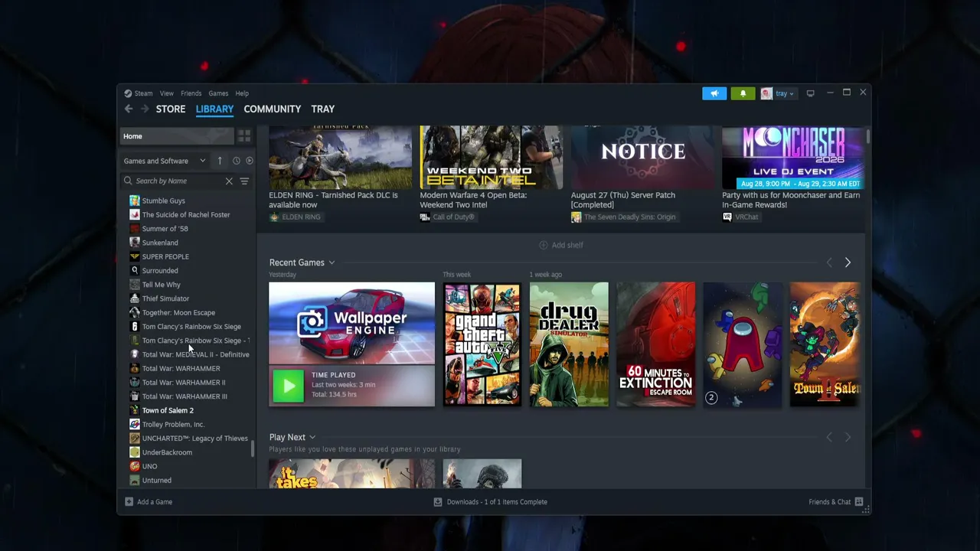Click The Seven Deadly Sins: Origin tag
Image resolution: width=980 pixels, height=551 pixels.
point(623,217)
